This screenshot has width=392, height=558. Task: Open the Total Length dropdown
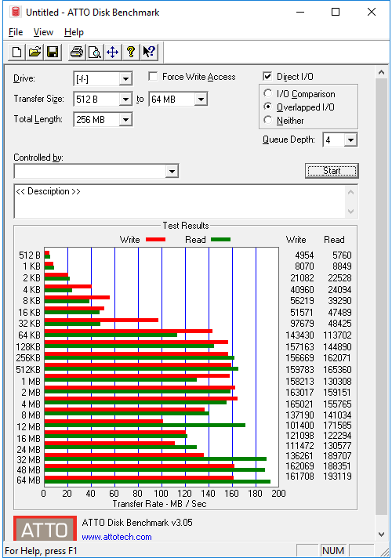pos(125,120)
